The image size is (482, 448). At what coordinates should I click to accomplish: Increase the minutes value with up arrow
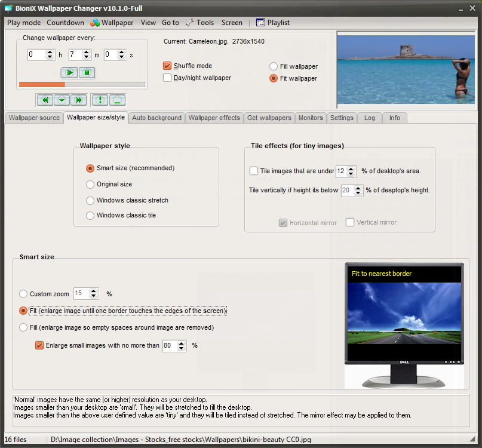(87, 53)
